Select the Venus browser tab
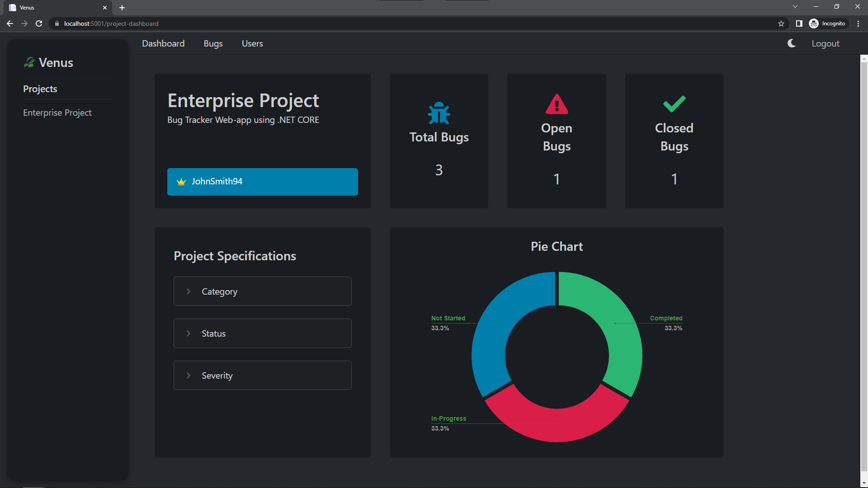Image resolution: width=868 pixels, height=488 pixels. click(59, 8)
